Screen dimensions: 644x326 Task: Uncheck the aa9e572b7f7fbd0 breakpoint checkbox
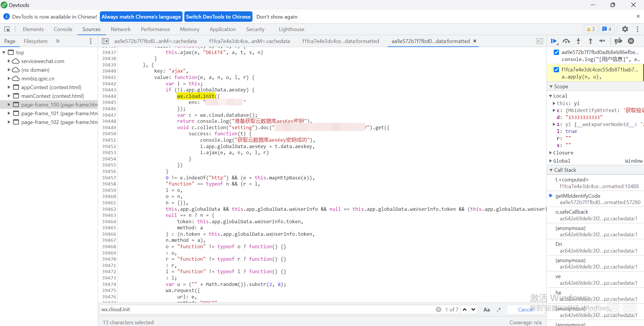[x=556, y=52]
